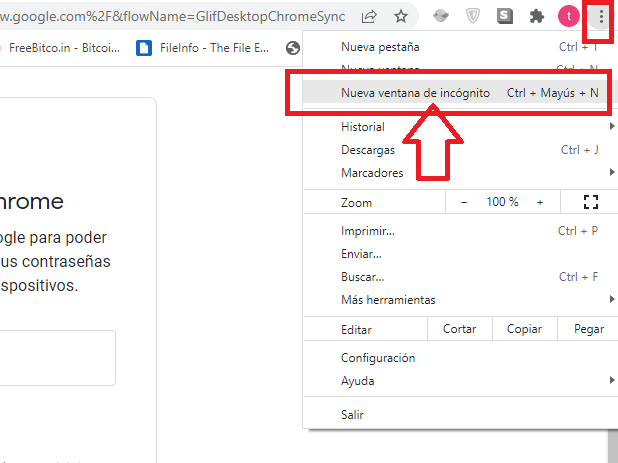Click the three-dot Chrome menu button
This screenshot has height=463, width=618.
[x=601, y=17]
